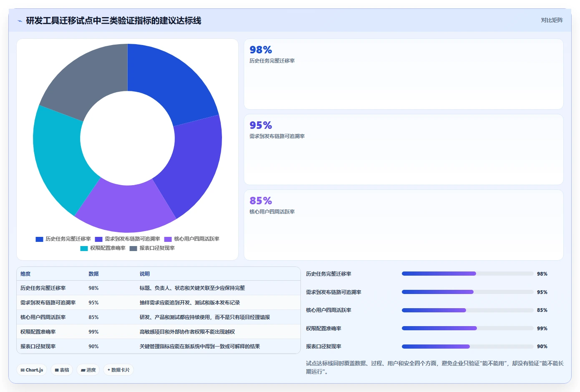Viewport: 580px width, 392px height.
Task: Click the title icon before 研发工具迁移试点
Action: coord(20,21)
